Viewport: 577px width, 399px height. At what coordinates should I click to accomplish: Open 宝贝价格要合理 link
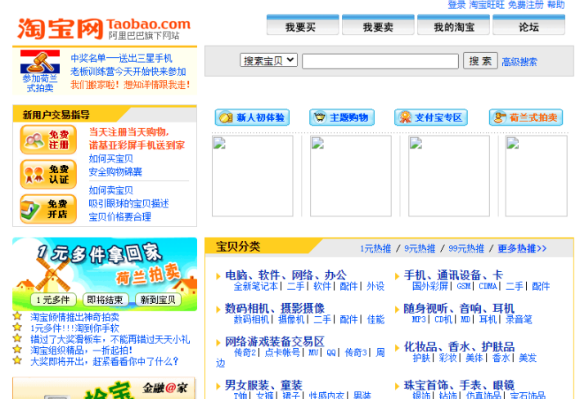tap(120, 217)
